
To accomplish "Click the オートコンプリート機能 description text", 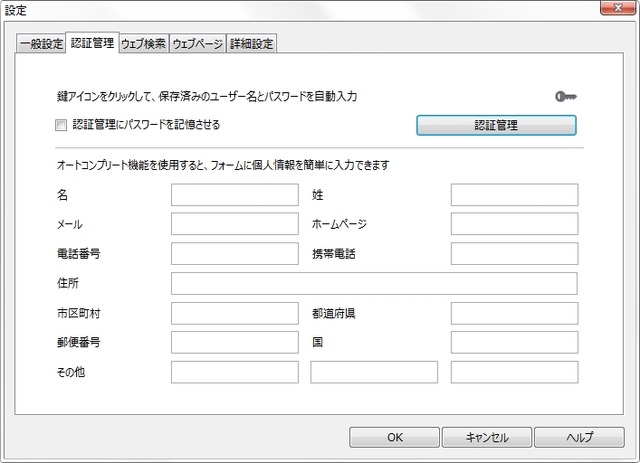I will tap(223, 165).
